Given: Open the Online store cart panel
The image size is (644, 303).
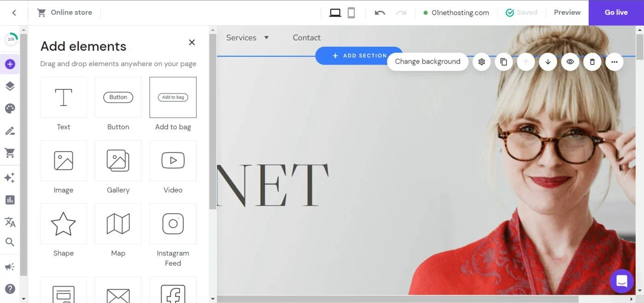Looking at the screenshot, I should (x=10, y=152).
